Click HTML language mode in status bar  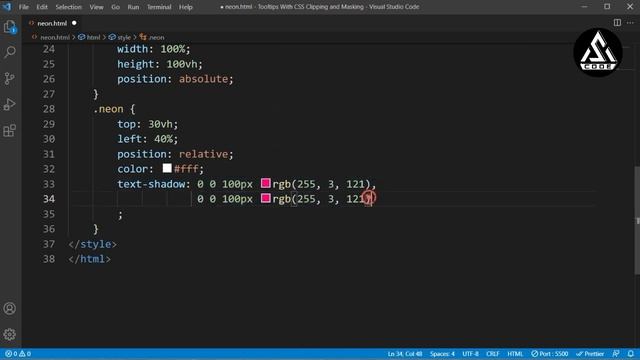click(x=515, y=354)
